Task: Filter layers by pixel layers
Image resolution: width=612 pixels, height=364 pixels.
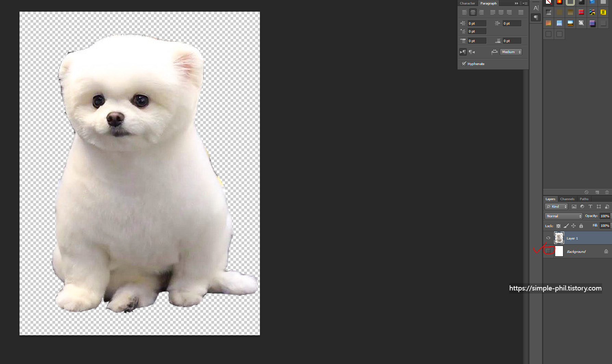Action: (574, 207)
